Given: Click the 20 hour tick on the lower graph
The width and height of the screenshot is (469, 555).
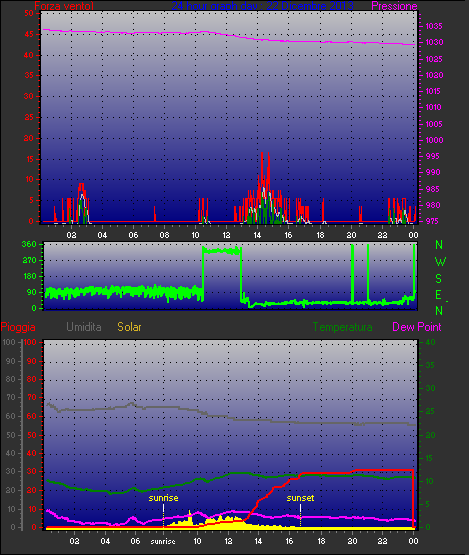Looking at the screenshot, I should [352, 541].
